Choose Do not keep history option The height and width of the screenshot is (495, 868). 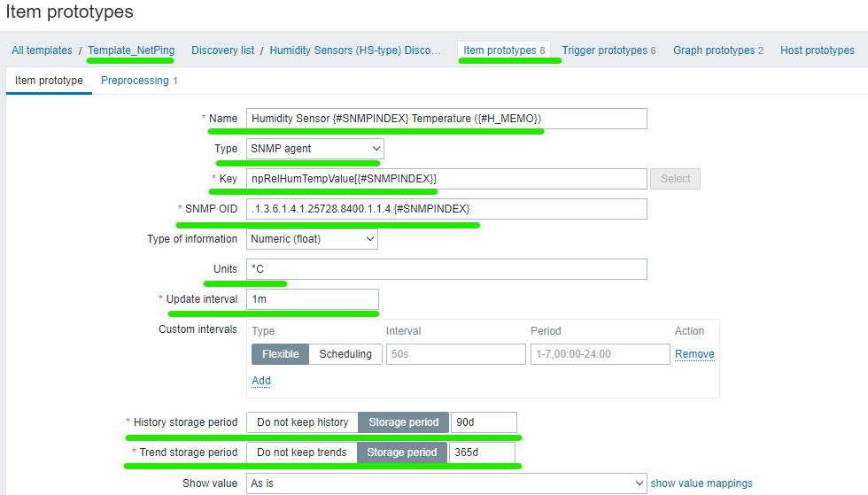click(x=302, y=422)
